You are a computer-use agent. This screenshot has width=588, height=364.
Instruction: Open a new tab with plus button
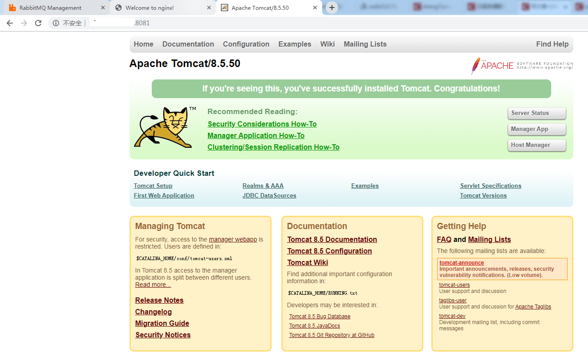pos(331,8)
